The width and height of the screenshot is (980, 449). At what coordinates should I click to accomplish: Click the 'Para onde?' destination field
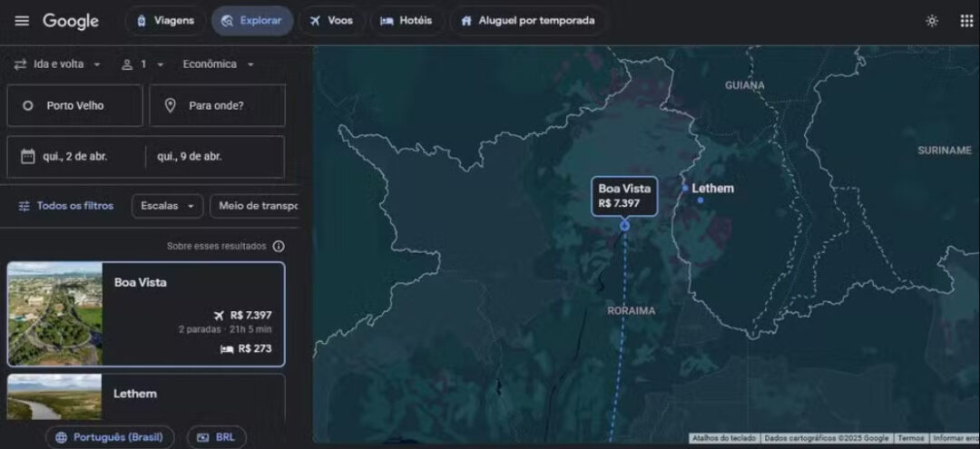(x=217, y=105)
